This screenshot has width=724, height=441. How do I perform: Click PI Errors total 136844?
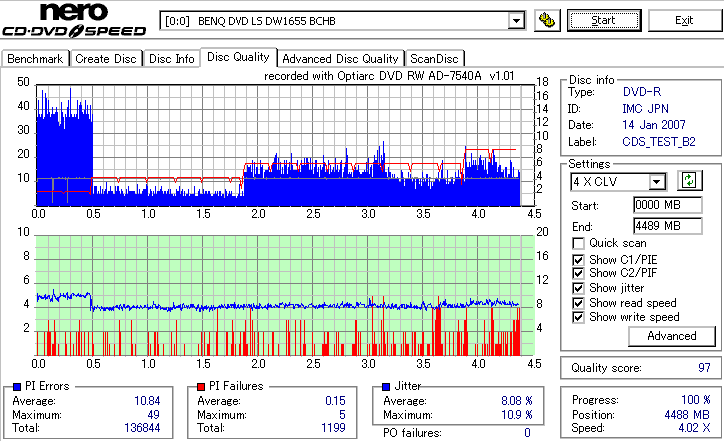tap(142, 428)
